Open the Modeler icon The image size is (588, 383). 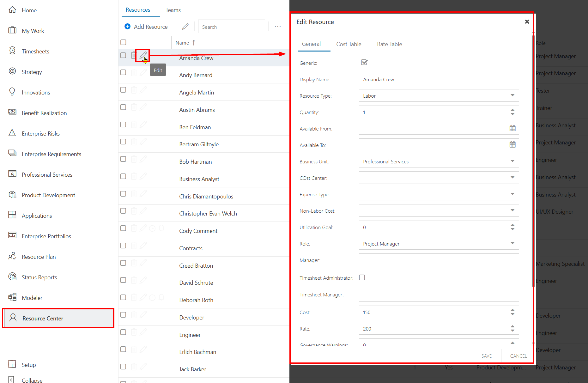coord(12,297)
